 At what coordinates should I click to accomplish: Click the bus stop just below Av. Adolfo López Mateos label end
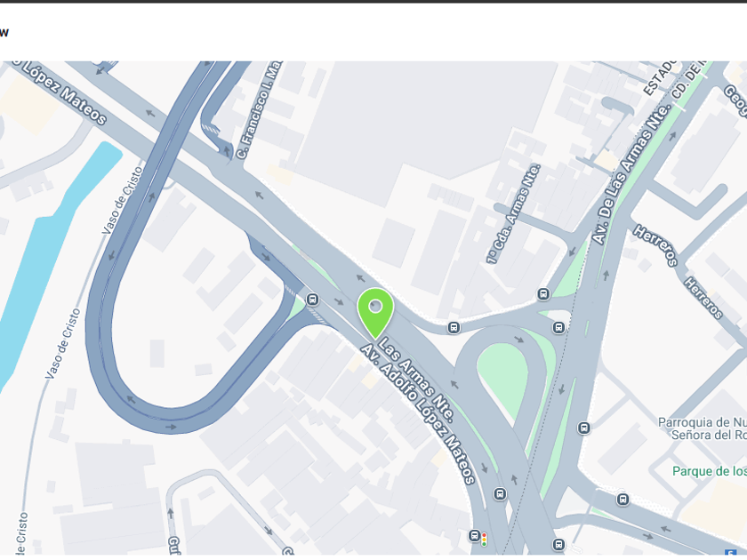[x=500, y=494]
